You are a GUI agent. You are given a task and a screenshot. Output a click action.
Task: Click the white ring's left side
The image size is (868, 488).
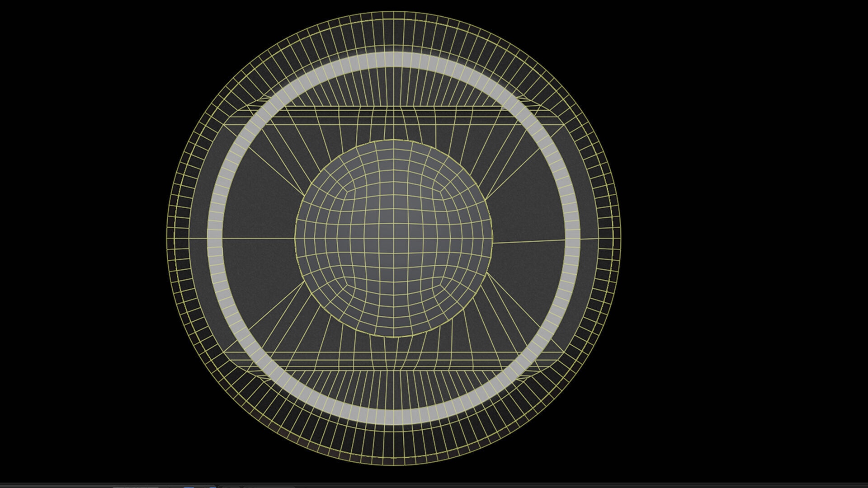(x=215, y=238)
